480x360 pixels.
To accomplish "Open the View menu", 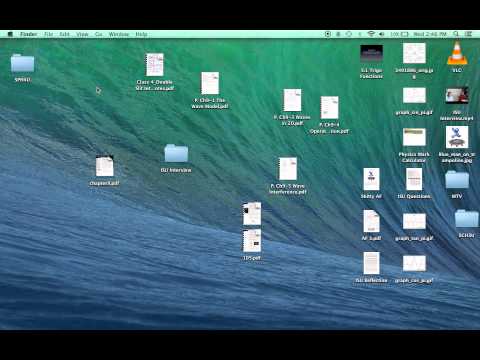I will coord(82,34).
